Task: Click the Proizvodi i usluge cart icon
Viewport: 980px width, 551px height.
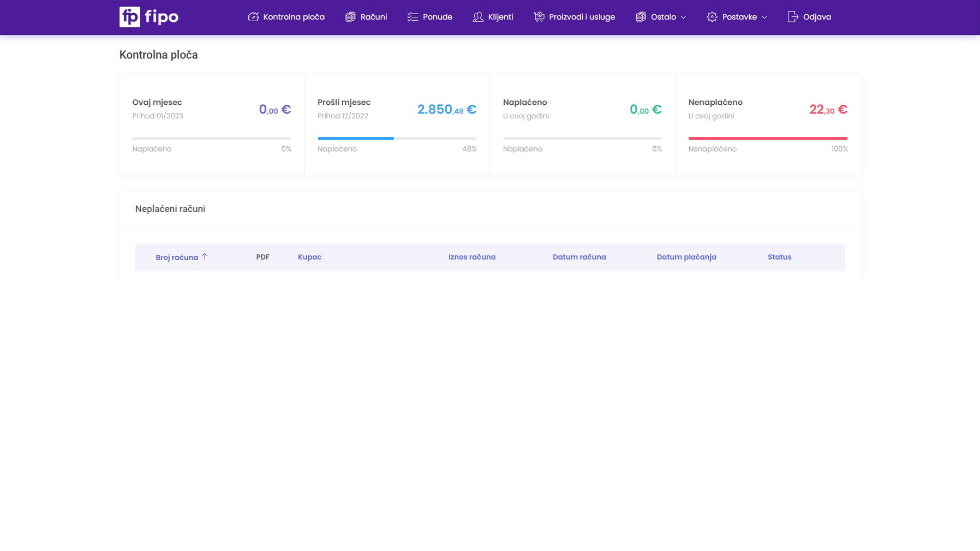Action: 539,17
